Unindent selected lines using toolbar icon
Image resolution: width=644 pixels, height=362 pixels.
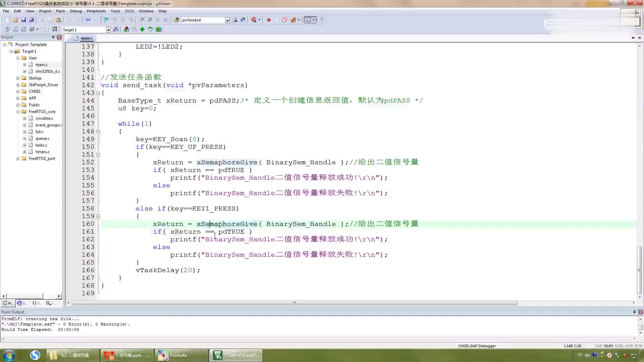click(150, 20)
